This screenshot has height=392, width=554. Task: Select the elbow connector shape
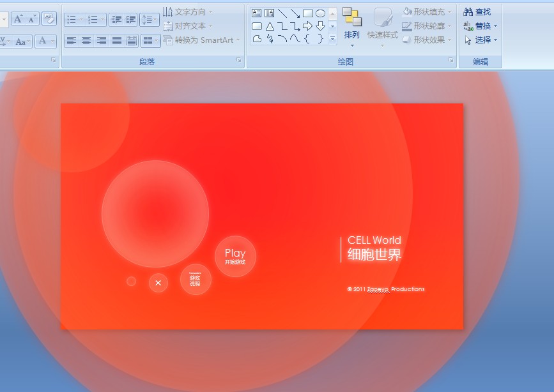(282, 26)
